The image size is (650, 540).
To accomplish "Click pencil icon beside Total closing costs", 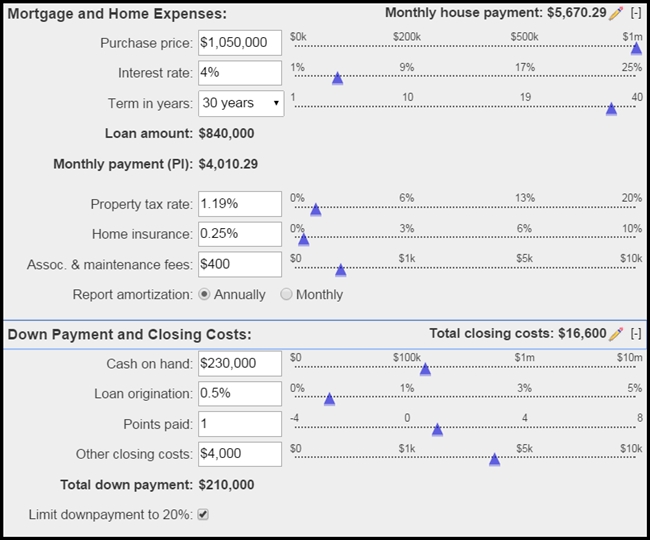I will click(616, 334).
